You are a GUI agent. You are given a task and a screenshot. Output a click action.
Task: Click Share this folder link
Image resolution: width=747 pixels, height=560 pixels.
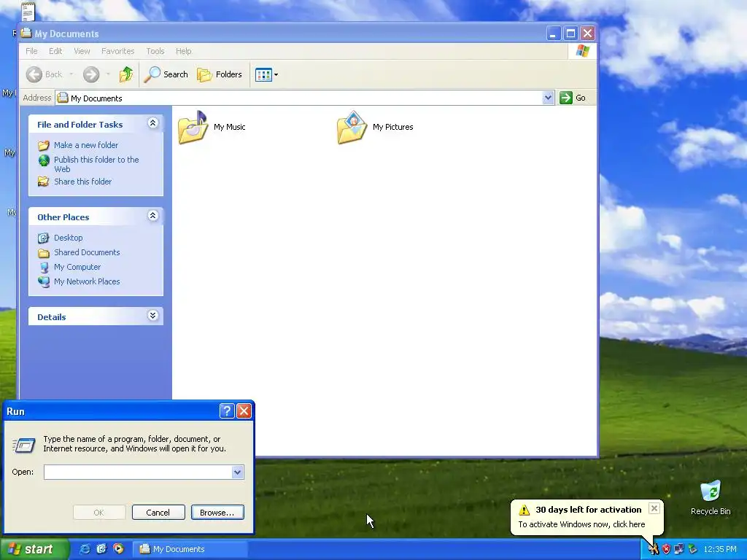click(82, 182)
